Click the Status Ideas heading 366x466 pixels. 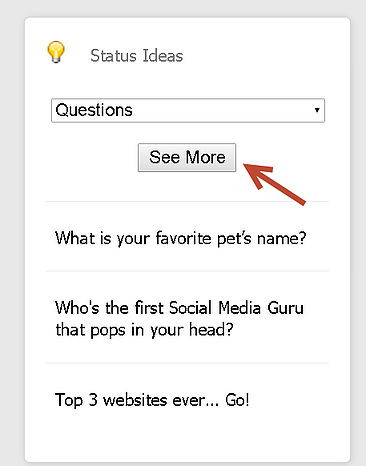coord(137,56)
